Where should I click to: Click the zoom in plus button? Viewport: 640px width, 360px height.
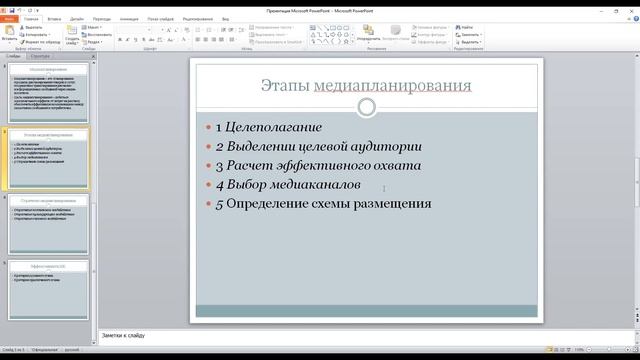point(627,349)
